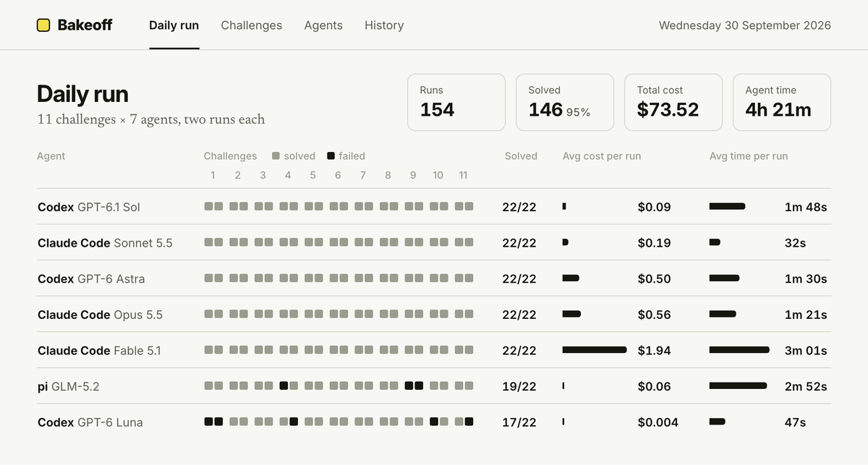Click challenge number 5 in header
This screenshot has width=868, height=465.
312,175
